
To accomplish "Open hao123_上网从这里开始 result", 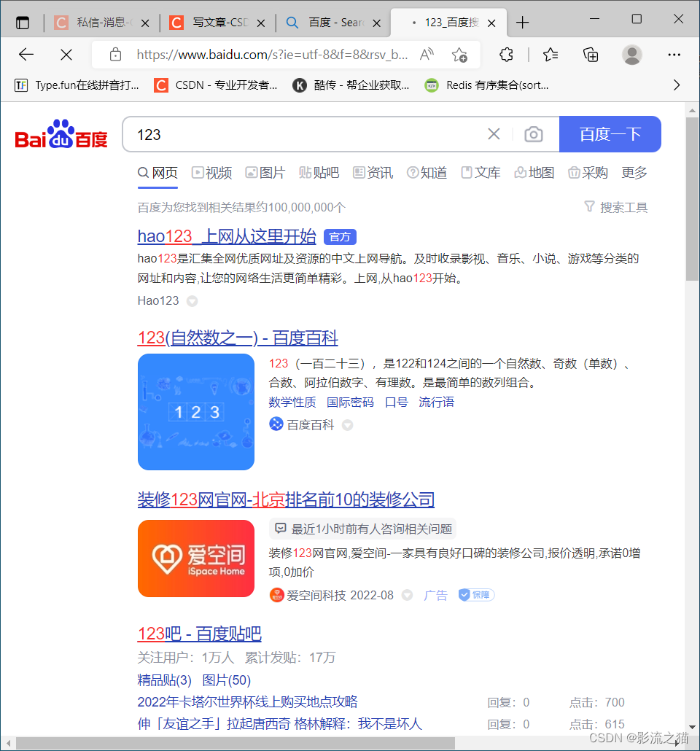I will click(x=227, y=237).
